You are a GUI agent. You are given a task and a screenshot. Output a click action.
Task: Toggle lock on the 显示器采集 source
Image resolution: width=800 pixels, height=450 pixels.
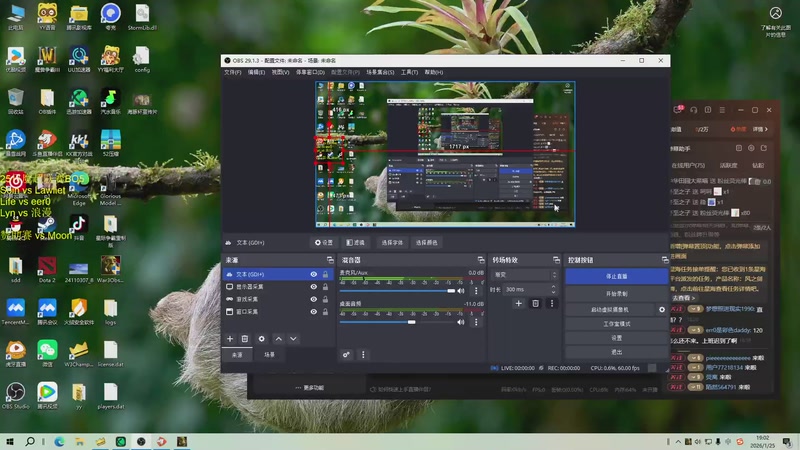[326, 287]
